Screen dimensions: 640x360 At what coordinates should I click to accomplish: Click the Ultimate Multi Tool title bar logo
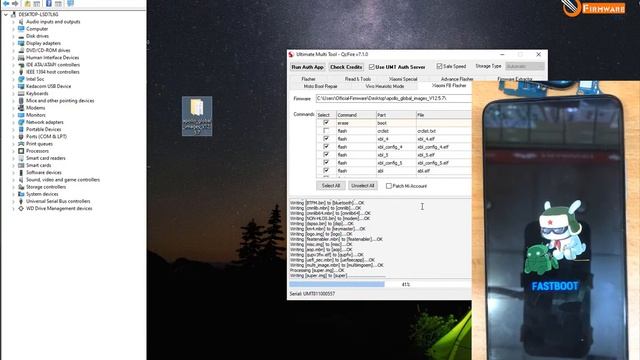pos(291,54)
